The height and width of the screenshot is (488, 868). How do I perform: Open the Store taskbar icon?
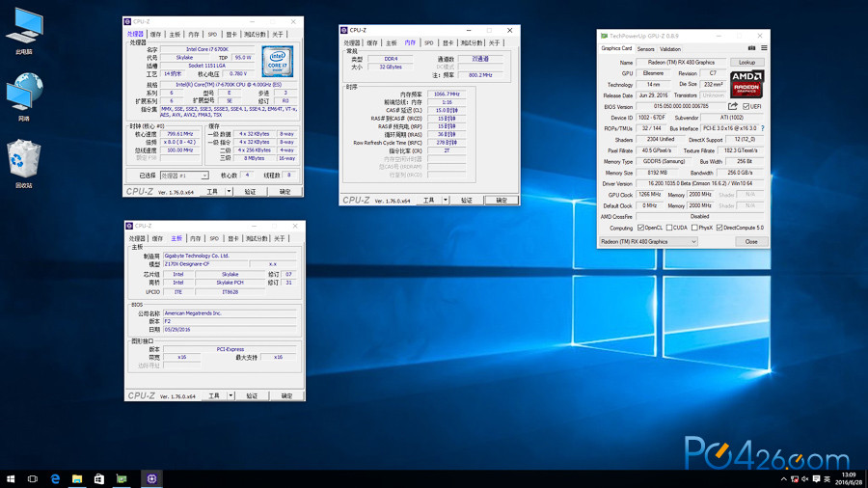pos(99,478)
